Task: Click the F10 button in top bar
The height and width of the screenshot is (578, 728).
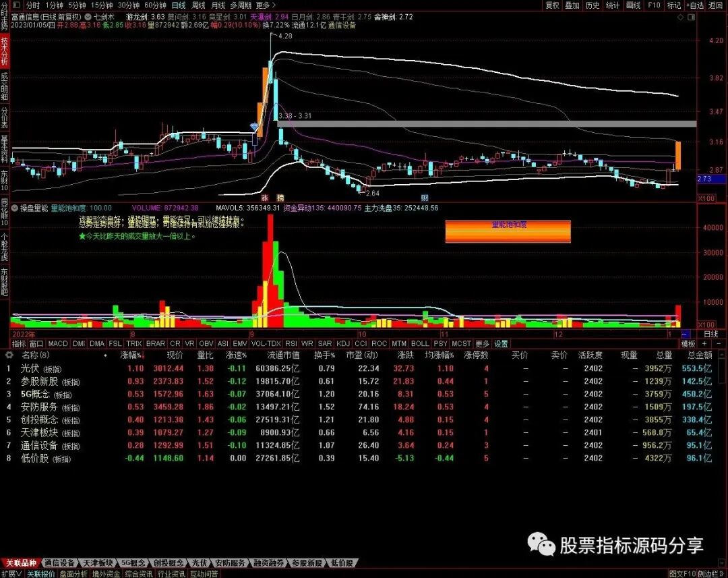Action: point(654,5)
